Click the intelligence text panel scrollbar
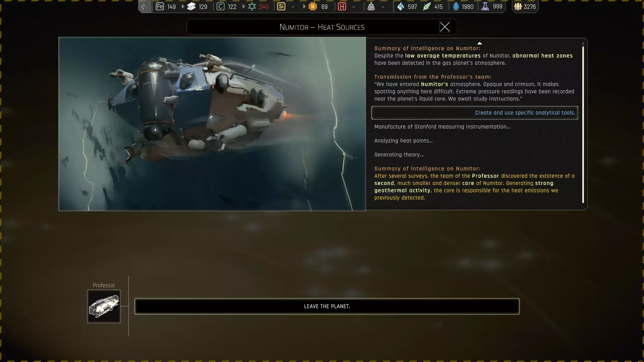 [583, 124]
